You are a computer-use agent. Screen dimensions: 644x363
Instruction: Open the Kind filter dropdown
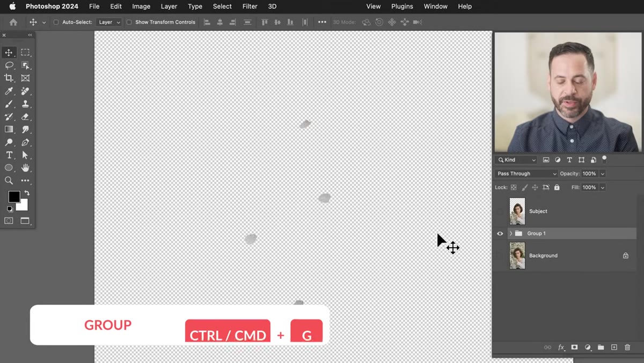click(516, 160)
